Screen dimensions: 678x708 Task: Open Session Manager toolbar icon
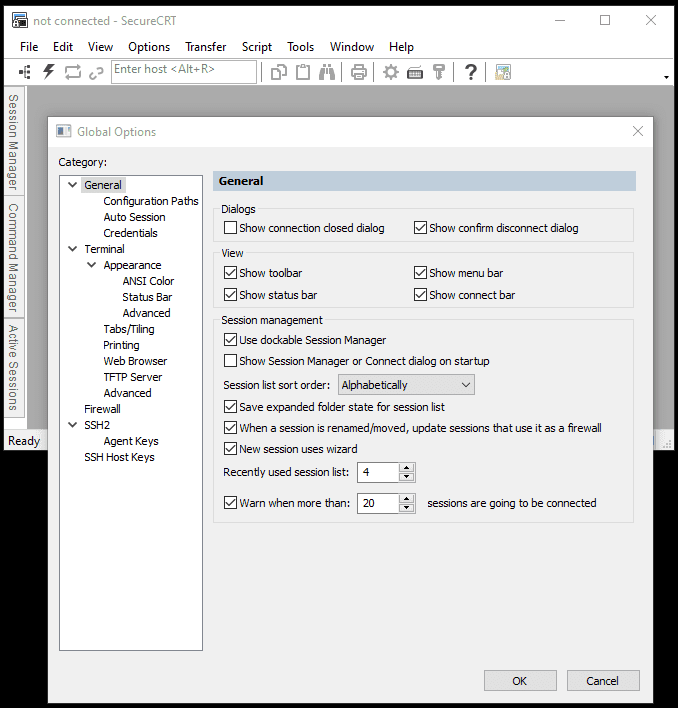pyautogui.click(x=25, y=72)
